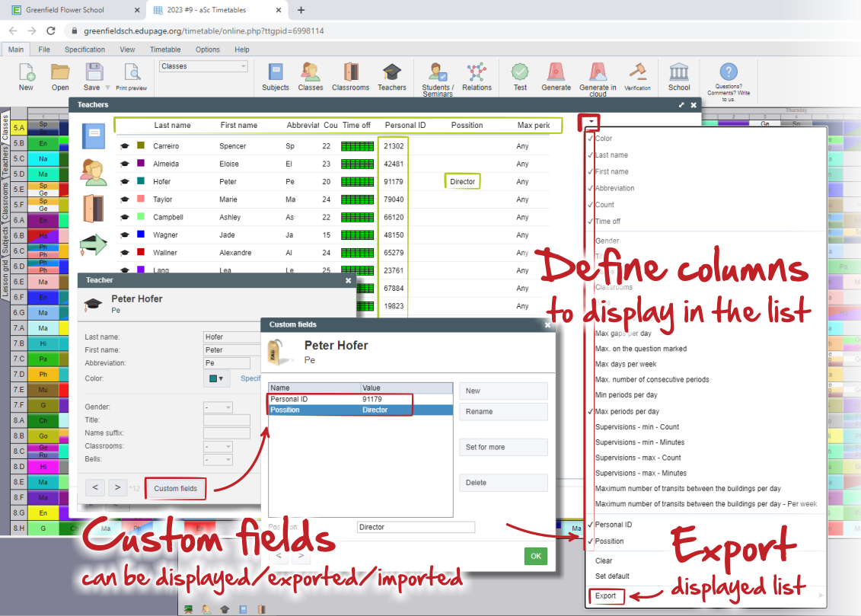The width and height of the screenshot is (861, 616).
Task: Open a new browser tab
Action: pyautogui.click(x=301, y=10)
